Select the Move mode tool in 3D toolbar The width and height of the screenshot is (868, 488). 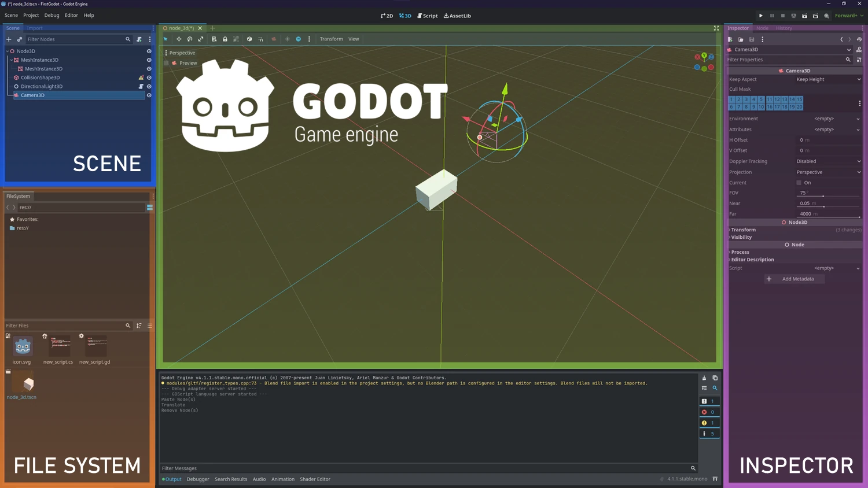[179, 39]
